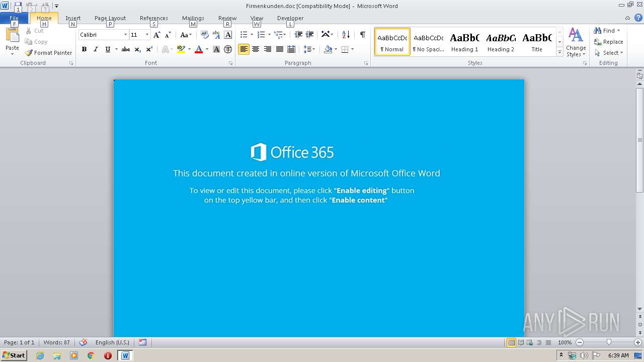The image size is (644, 362).
Task: Open Font dialog launcher
Action: (231, 63)
